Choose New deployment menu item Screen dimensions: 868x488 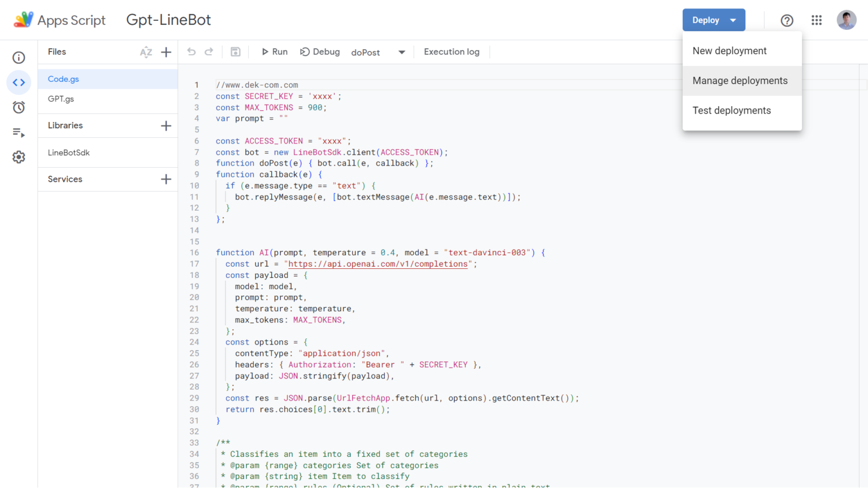(x=742, y=51)
